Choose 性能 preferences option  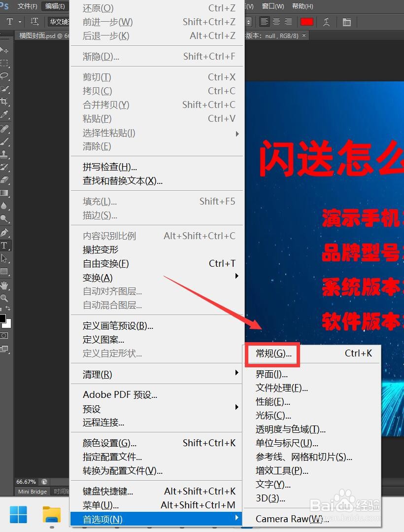[272, 402]
